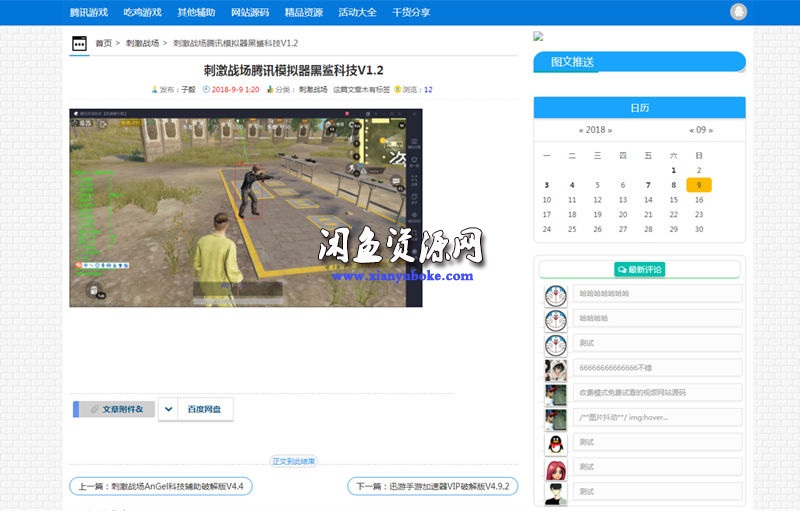Click the paperclip 文章附件 attachment label
The height and width of the screenshot is (511, 800).
pos(114,409)
